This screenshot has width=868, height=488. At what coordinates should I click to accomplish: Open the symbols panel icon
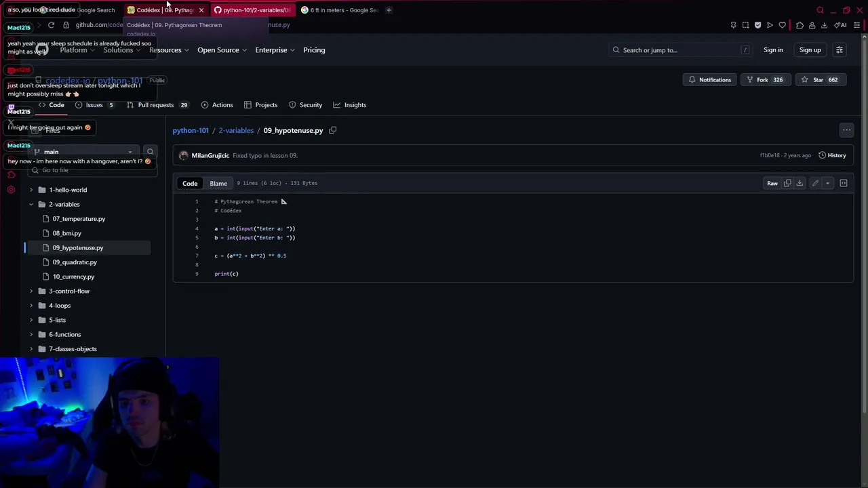pyautogui.click(x=844, y=183)
